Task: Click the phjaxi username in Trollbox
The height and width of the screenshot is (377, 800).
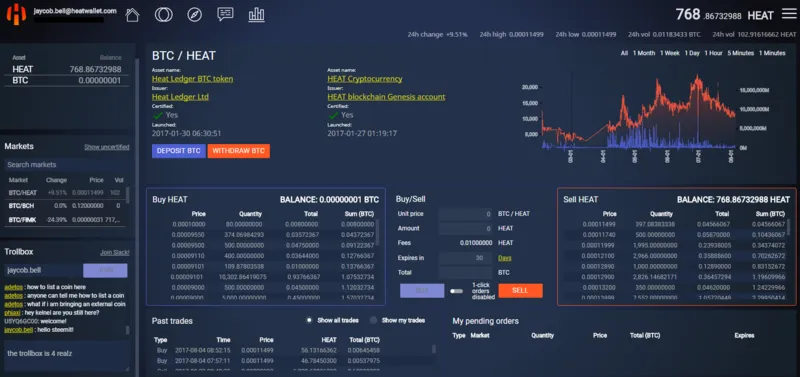Action: coord(12,313)
